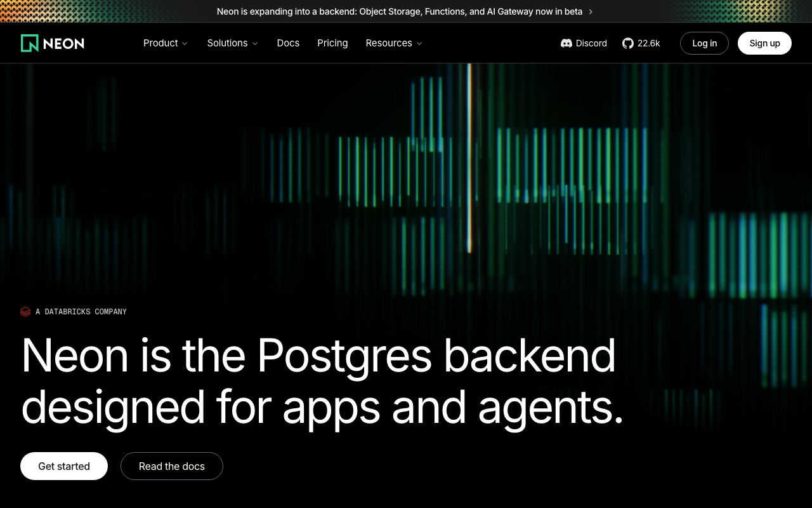Click the Read the docs button
This screenshot has height=508, width=812.
[172, 466]
